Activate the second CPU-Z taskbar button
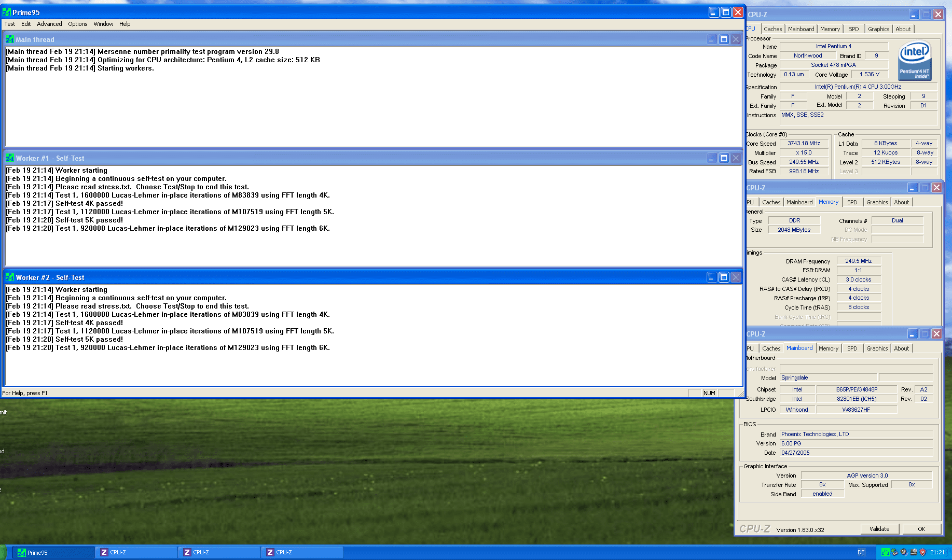The height and width of the screenshot is (560, 952). (x=220, y=553)
